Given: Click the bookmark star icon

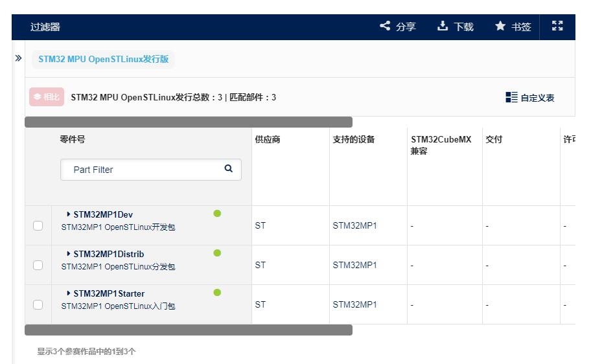Looking at the screenshot, I should click(x=500, y=26).
